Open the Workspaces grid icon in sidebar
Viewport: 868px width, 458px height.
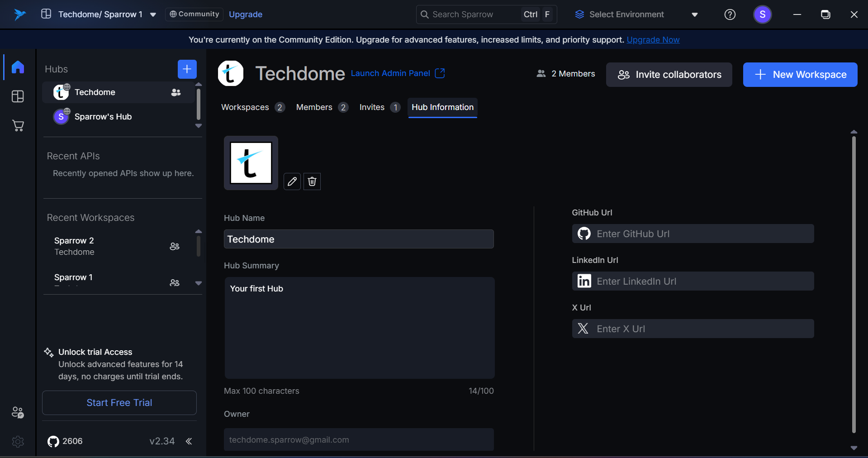click(18, 96)
